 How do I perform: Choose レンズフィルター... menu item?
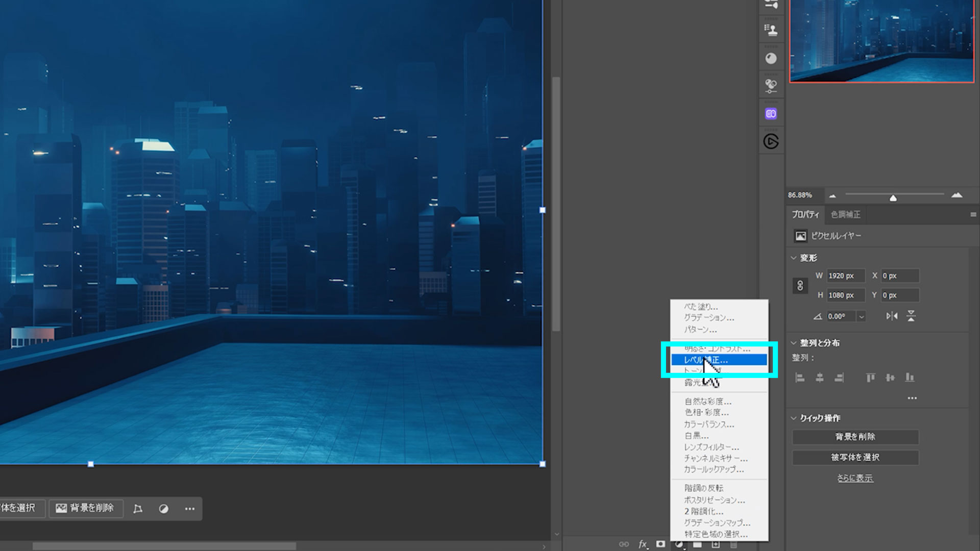click(x=719, y=447)
